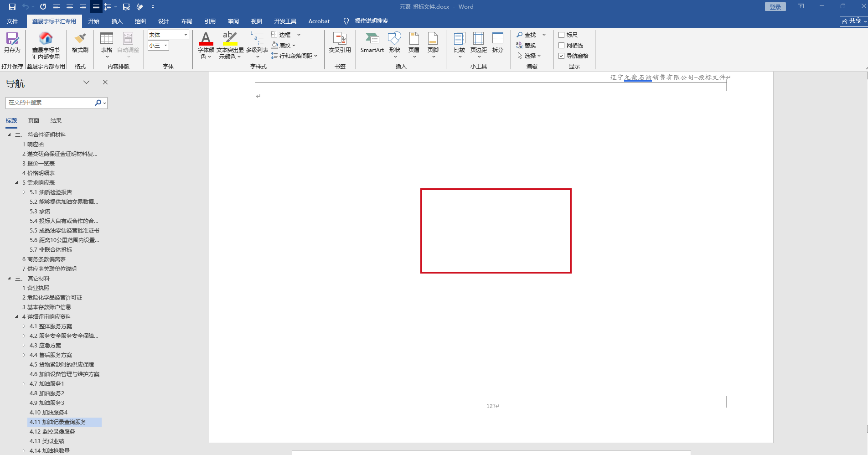The image size is (868, 455).
Task: Open the 宋体 font name dropdown
Action: click(x=186, y=35)
